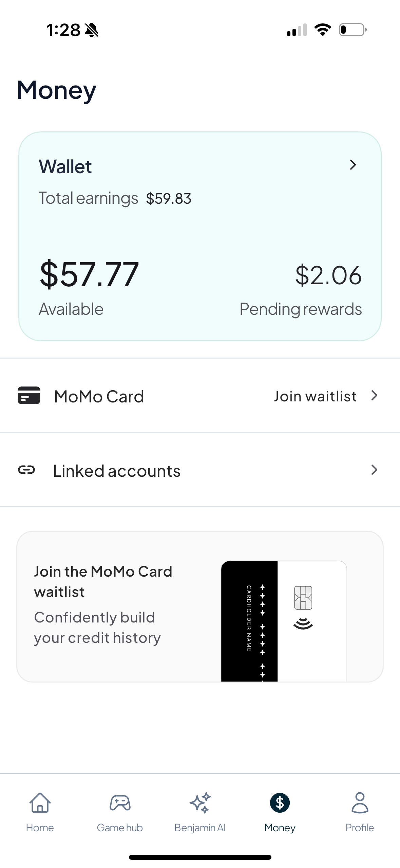Tap the $57.77 Available balance

click(89, 274)
